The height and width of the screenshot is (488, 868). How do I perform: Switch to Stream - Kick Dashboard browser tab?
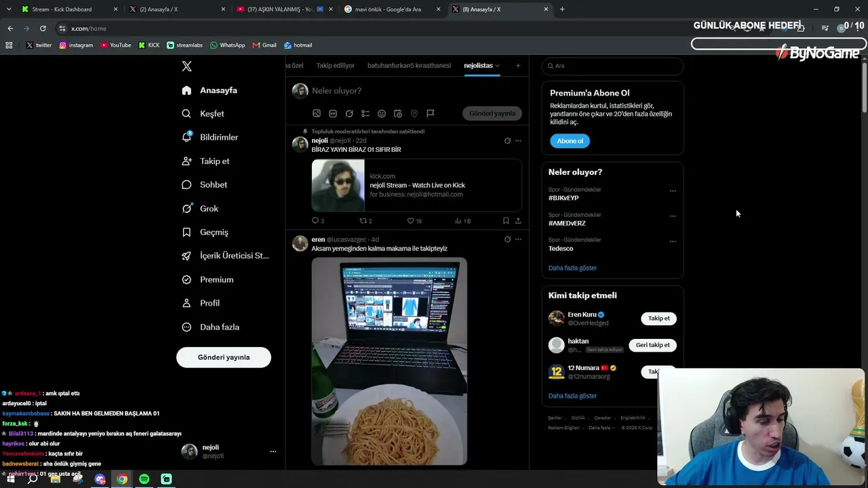(x=68, y=9)
